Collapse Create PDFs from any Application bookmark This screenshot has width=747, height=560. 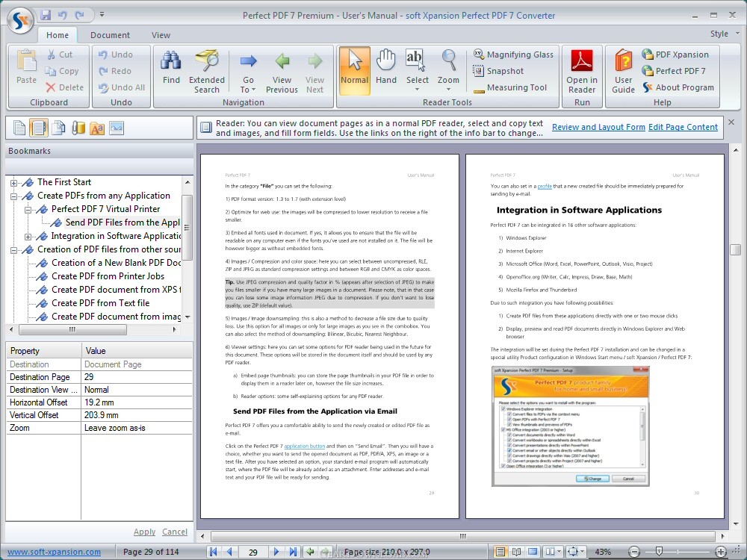13,196
